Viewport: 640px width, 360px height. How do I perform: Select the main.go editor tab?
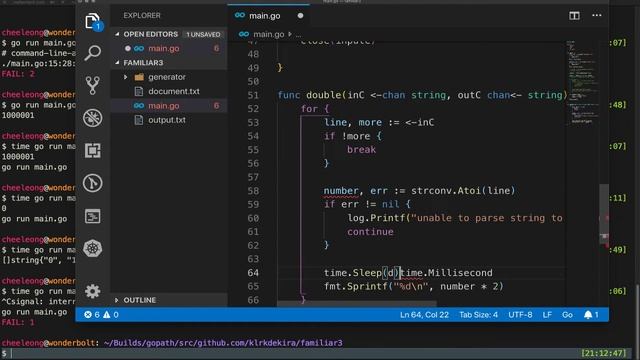coord(269,16)
